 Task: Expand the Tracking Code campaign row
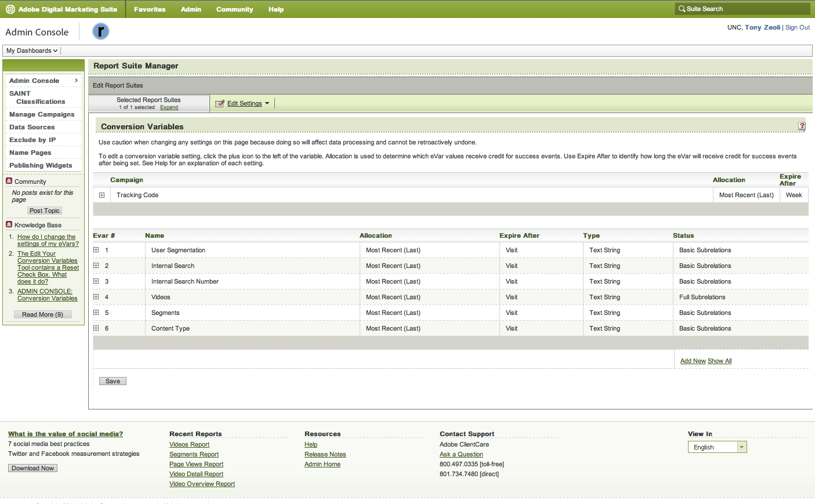click(x=102, y=195)
